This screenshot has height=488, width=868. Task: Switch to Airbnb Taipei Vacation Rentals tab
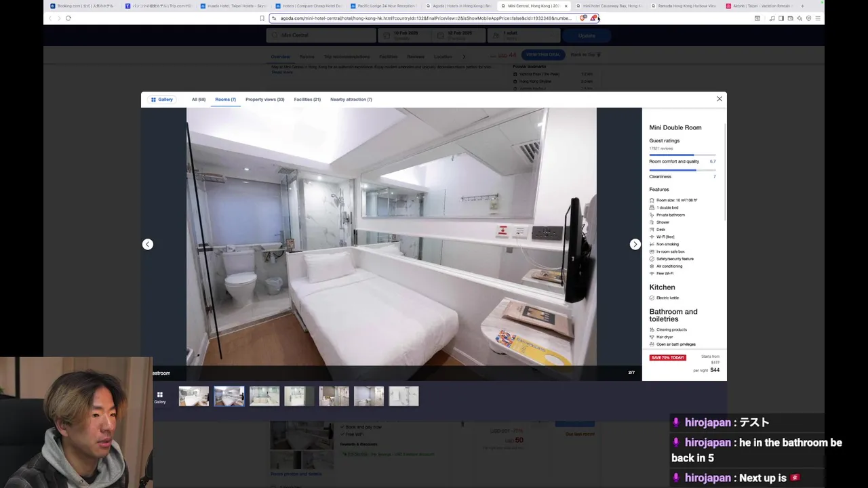pyautogui.click(x=759, y=6)
